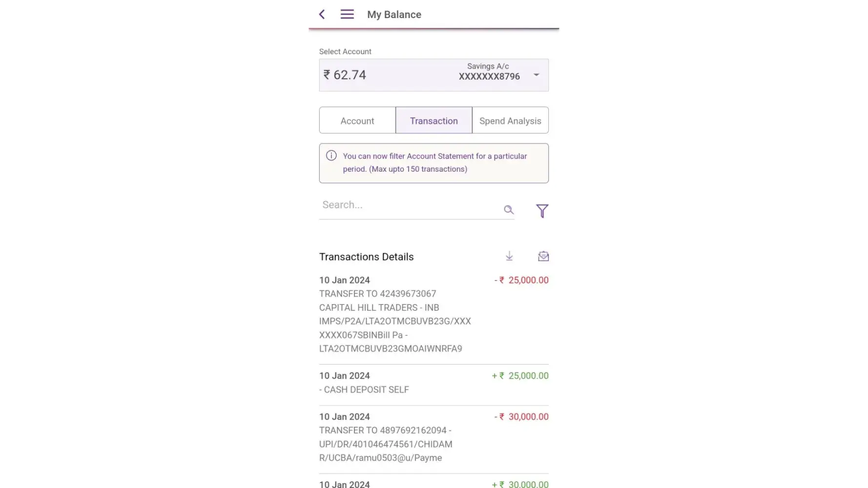Viewport: 868px width, 488px height.
Task: Download the transaction statement
Action: pos(509,256)
